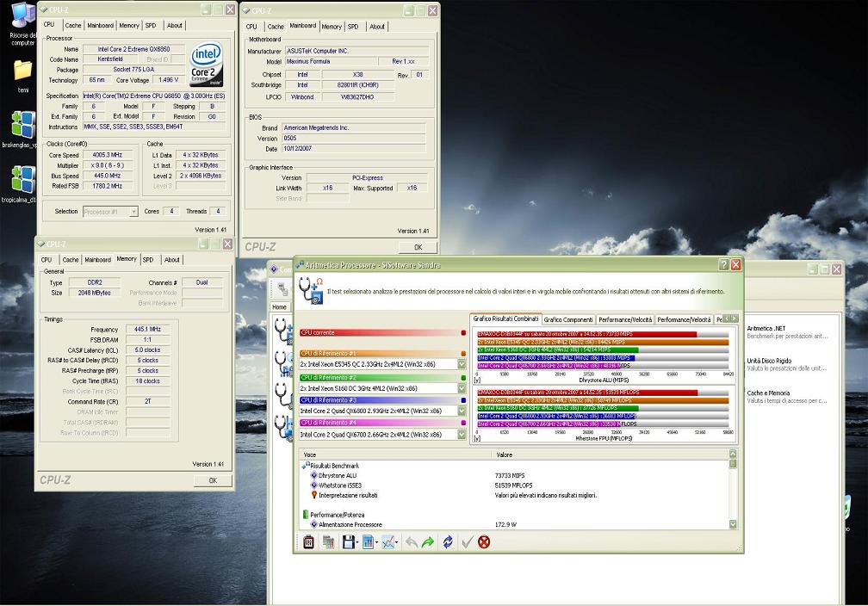Click the tab scroll left arrow in Sandra
868x606 pixels.
[x=727, y=318]
